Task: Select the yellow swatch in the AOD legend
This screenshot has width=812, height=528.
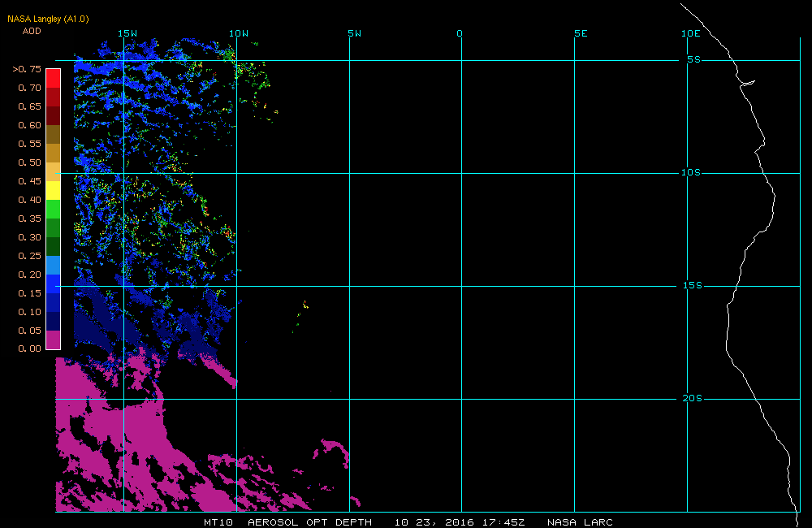Action: 53,190
